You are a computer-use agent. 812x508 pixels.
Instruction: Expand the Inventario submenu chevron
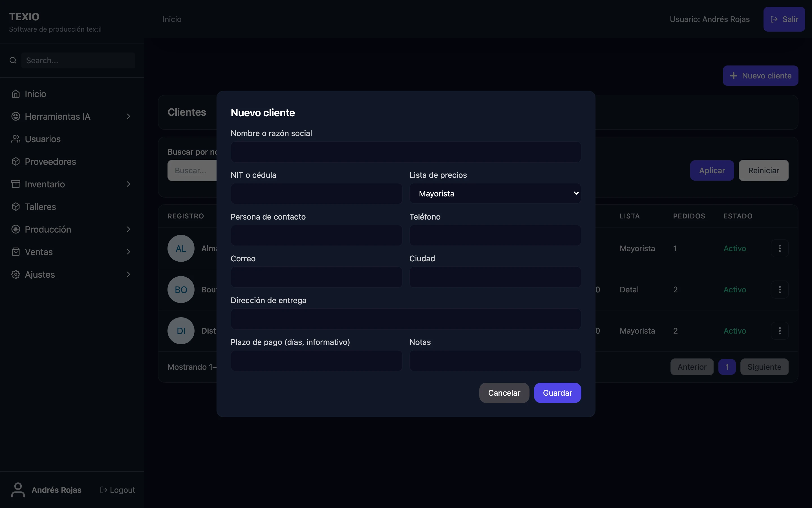click(x=129, y=184)
